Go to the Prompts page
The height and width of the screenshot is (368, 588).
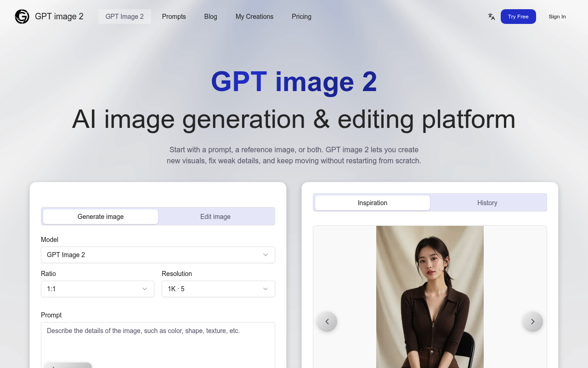(x=174, y=17)
